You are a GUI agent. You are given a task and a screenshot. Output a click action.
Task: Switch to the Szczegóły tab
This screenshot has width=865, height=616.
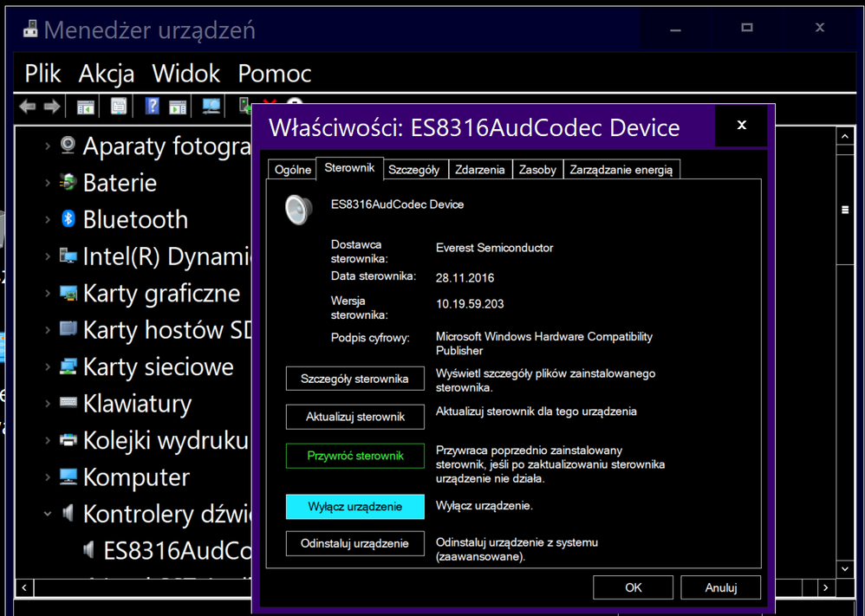[x=413, y=170]
